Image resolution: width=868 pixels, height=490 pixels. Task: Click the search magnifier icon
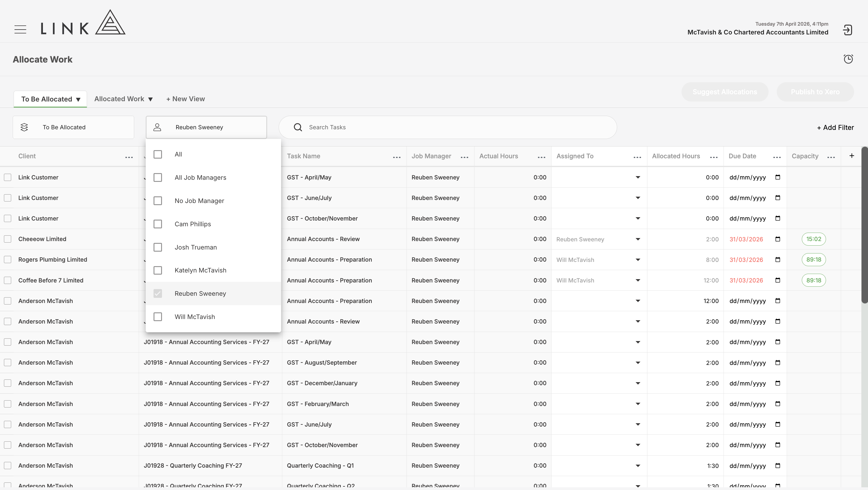pyautogui.click(x=298, y=127)
